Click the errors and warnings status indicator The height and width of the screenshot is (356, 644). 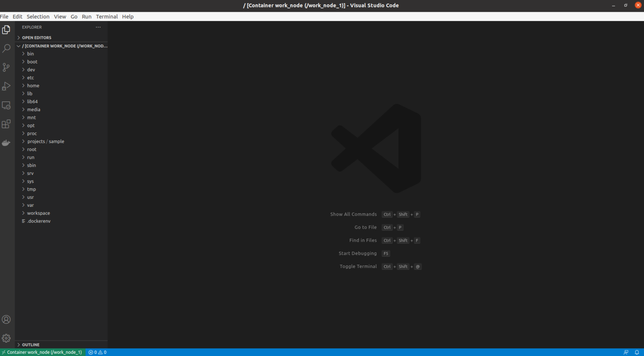point(96,352)
